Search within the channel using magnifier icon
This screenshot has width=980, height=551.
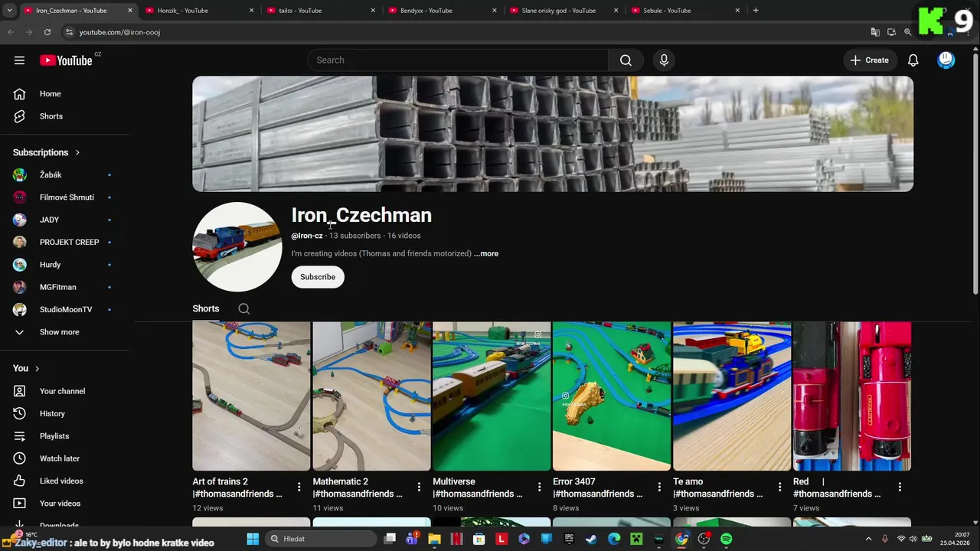point(243,309)
